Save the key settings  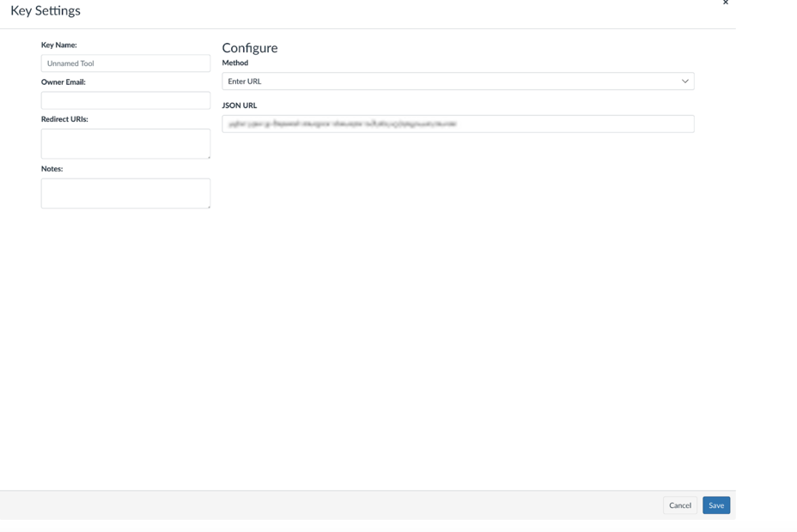[x=716, y=505]
